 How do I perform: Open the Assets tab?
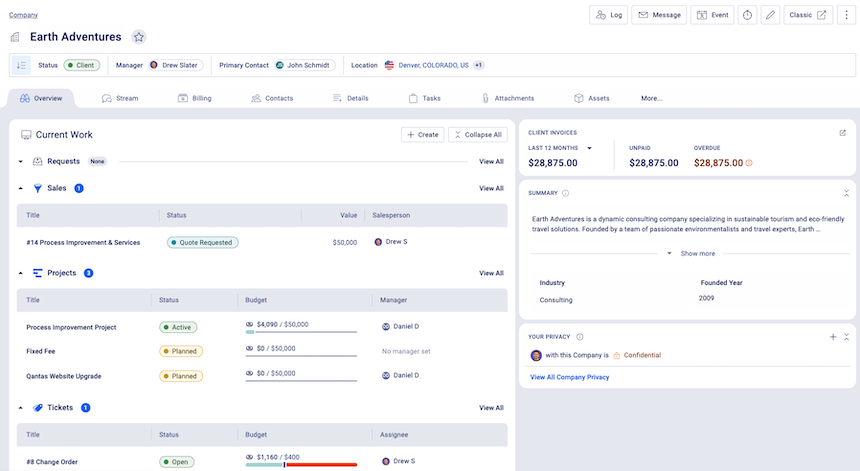(592, 98)
